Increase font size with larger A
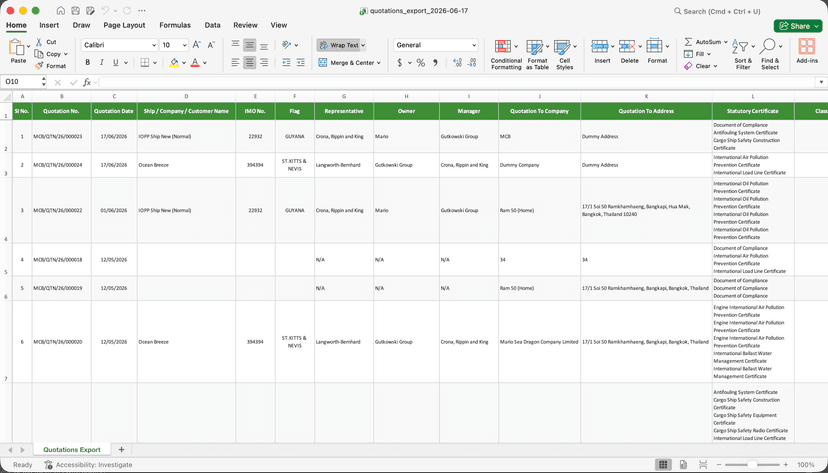 click(196, 45)
